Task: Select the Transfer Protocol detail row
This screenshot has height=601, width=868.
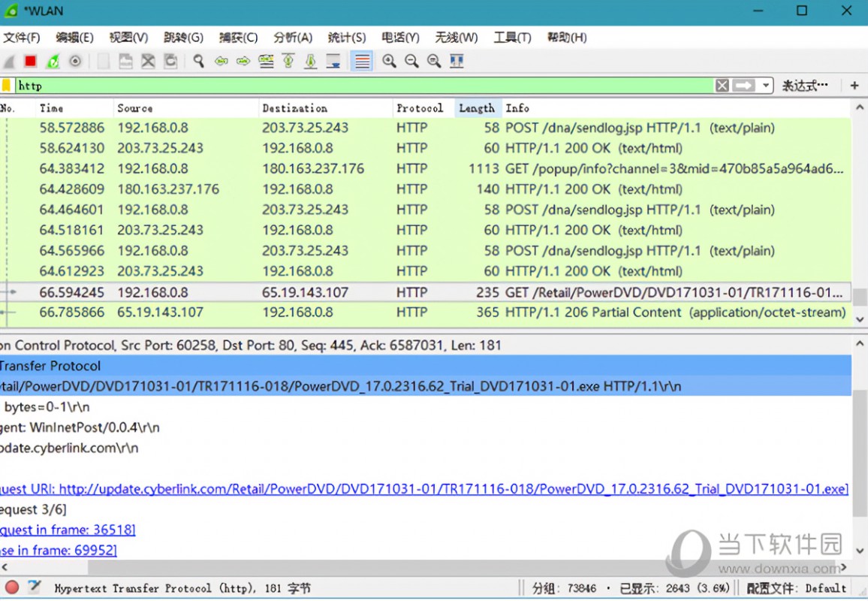Action: [x=425, y=366]
